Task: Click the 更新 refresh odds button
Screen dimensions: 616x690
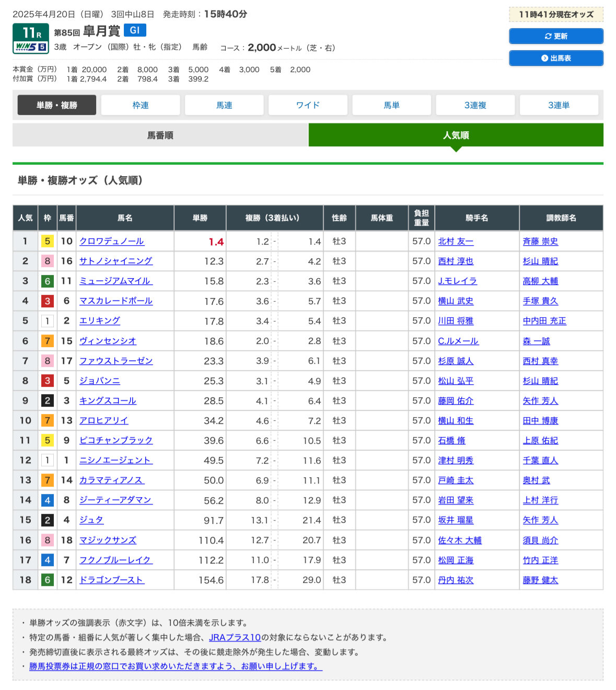Action: [x=556, y=36]
